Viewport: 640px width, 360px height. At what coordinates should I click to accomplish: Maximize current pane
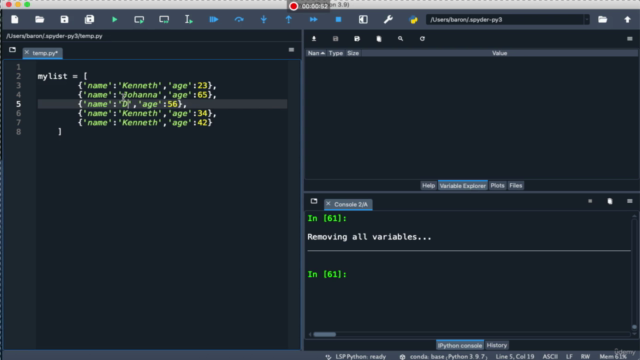363,19
